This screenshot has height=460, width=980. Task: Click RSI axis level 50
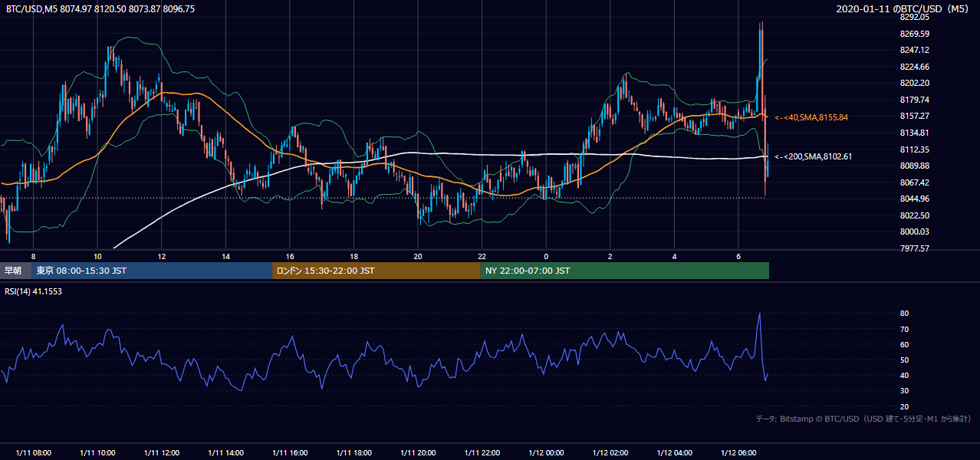coord(904,360)
